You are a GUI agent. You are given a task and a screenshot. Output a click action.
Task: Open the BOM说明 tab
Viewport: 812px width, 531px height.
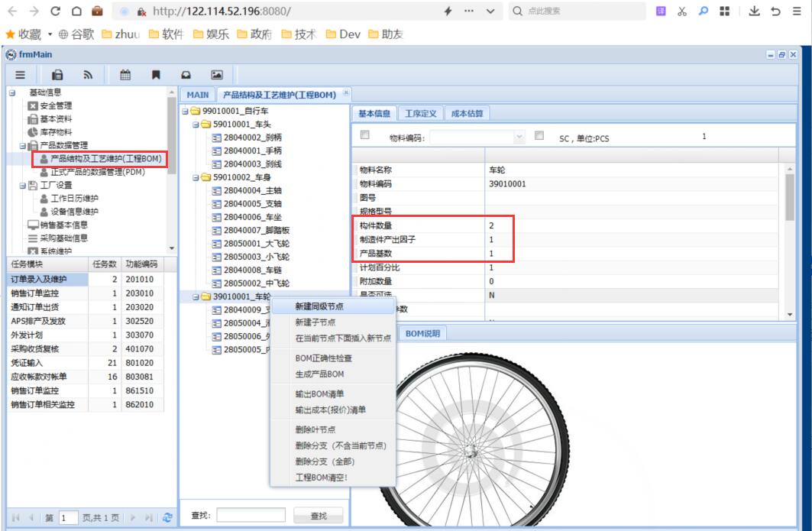422,334
